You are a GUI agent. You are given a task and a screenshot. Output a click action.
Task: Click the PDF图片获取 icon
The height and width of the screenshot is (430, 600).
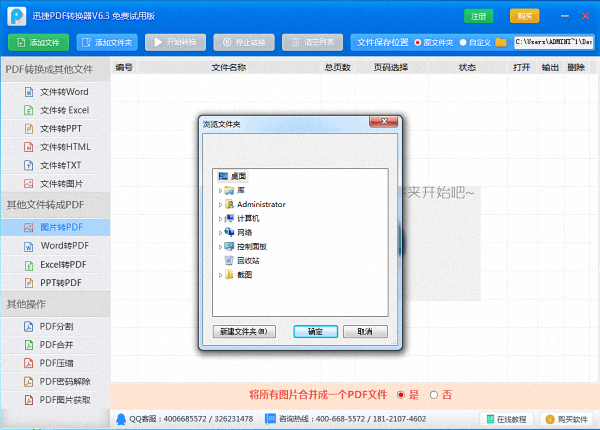coord(29,400)
